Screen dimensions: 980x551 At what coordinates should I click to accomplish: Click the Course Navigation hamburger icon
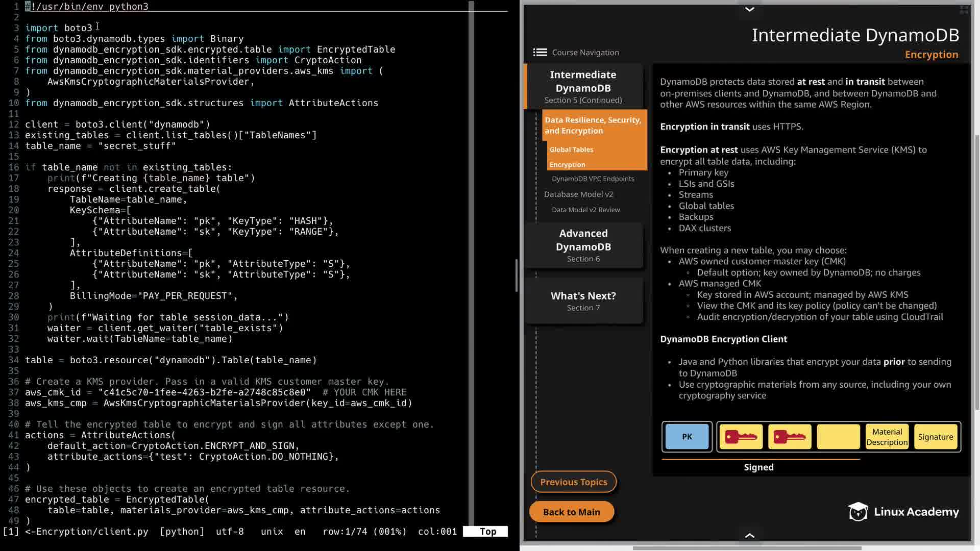[540, 53]
